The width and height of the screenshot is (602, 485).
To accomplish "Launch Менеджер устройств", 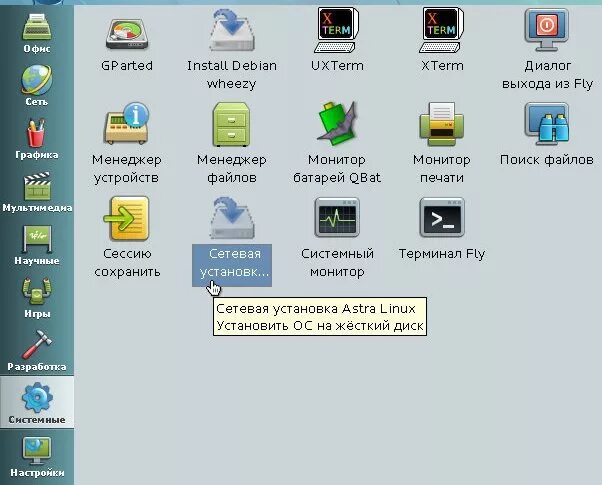I will click(x=127, y=143).
